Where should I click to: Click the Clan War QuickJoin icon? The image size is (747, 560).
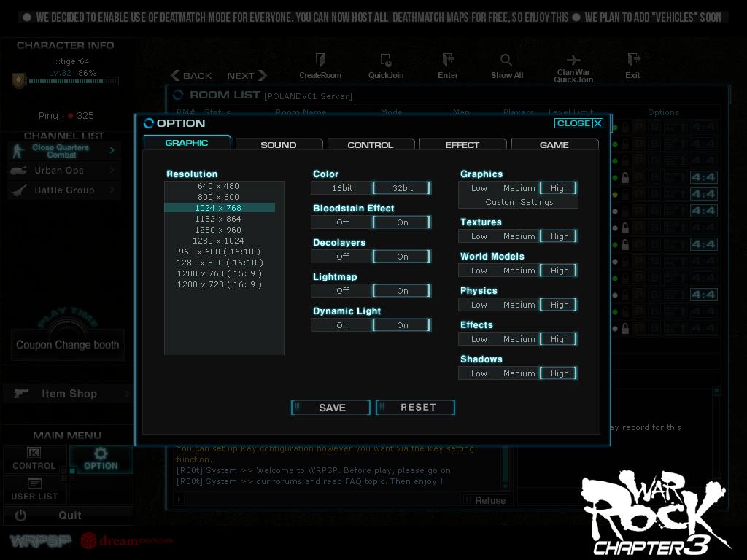(573, 60)
